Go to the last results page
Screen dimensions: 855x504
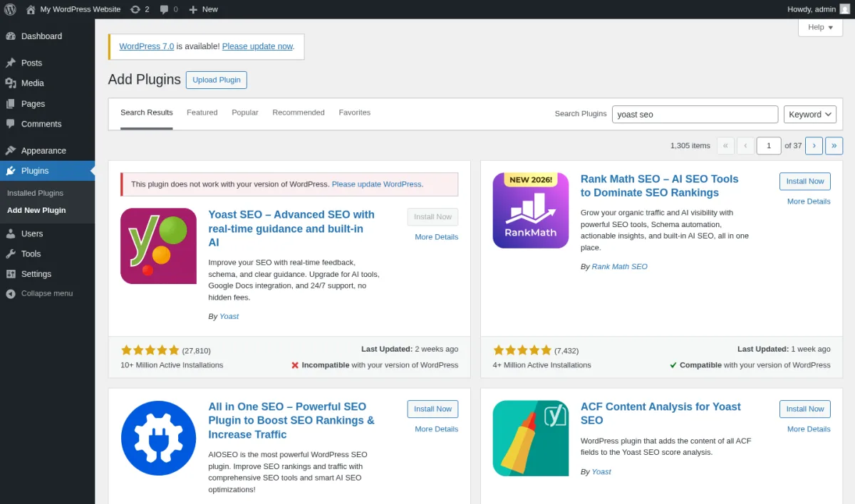[834, 146]
